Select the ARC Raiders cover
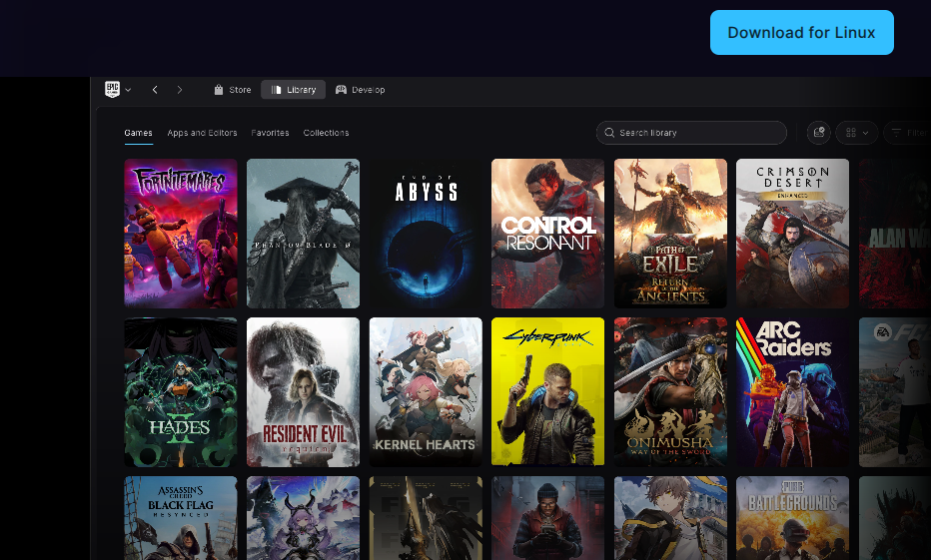931x560 pixels. 793,392
